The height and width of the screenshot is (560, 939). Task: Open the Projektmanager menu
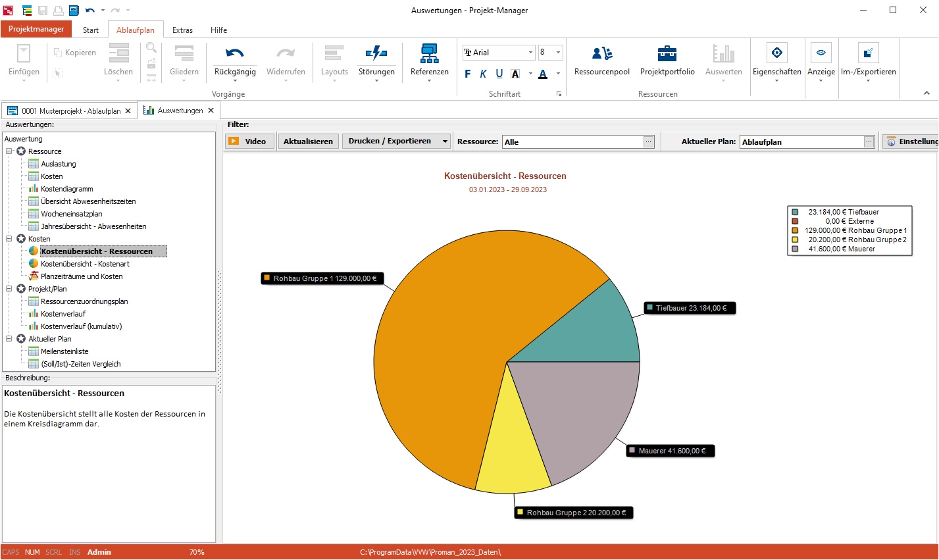(x=36, y=29)
